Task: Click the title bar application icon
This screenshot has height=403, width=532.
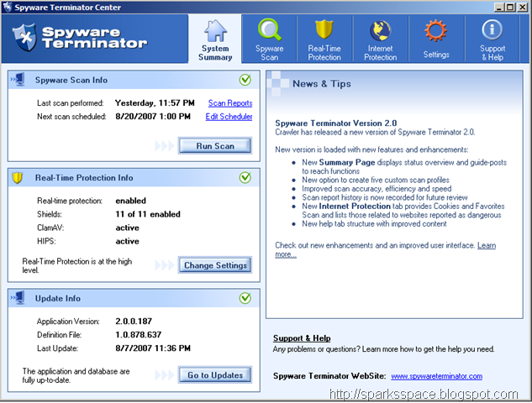Action: coord(7,7)
